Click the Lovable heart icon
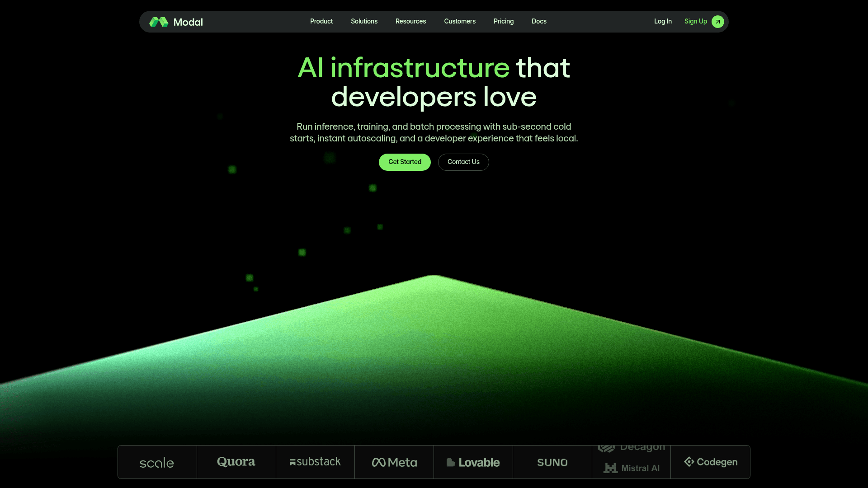 (x=450, y=462)
